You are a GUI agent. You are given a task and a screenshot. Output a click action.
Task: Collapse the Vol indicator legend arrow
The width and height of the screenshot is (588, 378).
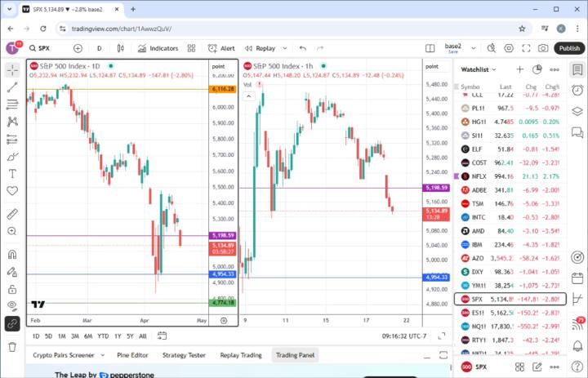click(x=248, y=96)
